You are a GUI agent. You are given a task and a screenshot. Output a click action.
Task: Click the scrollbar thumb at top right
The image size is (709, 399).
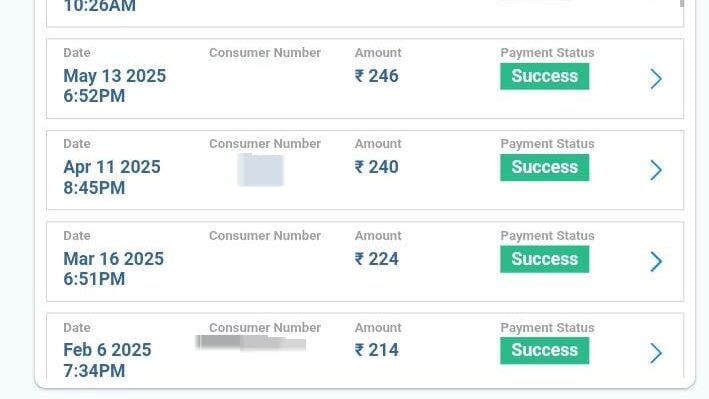pos(682,4)
